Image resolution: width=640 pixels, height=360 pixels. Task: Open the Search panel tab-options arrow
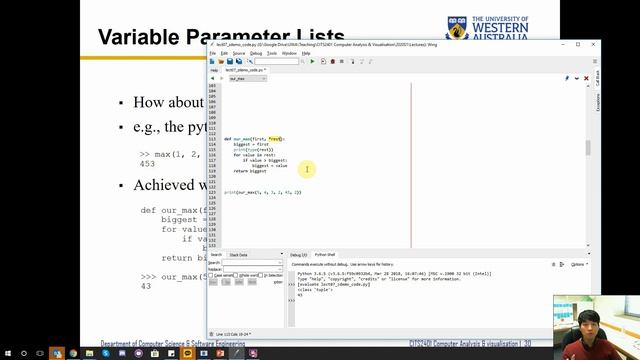click(x=281, y=254)
